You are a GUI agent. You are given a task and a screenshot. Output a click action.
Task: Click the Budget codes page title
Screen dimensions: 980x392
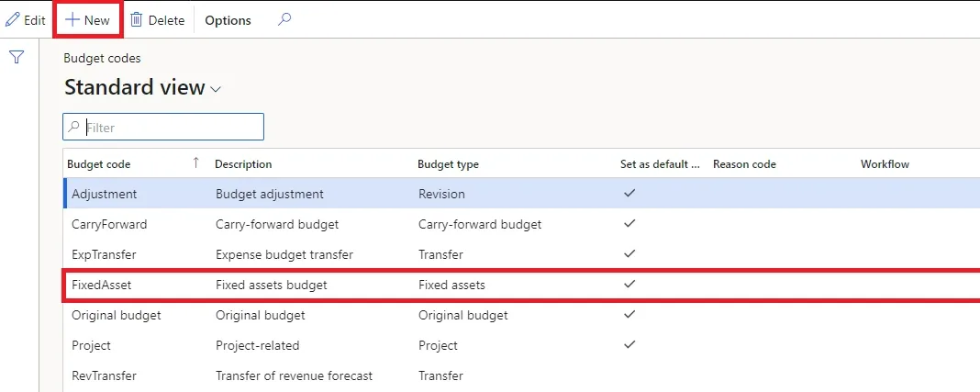(x=103, y=58)
